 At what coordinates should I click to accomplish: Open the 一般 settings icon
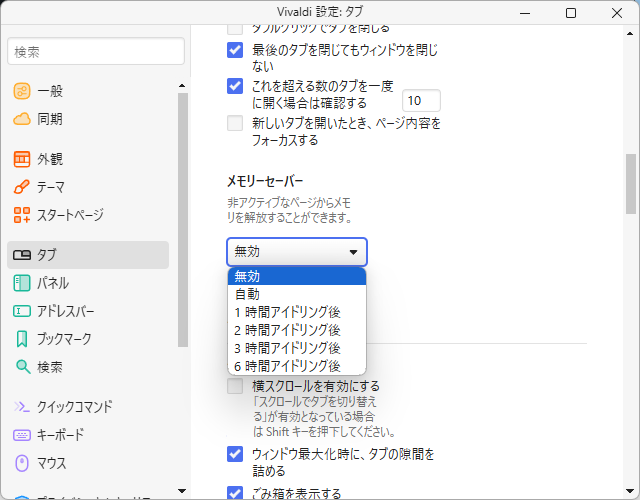pos(22,91)
